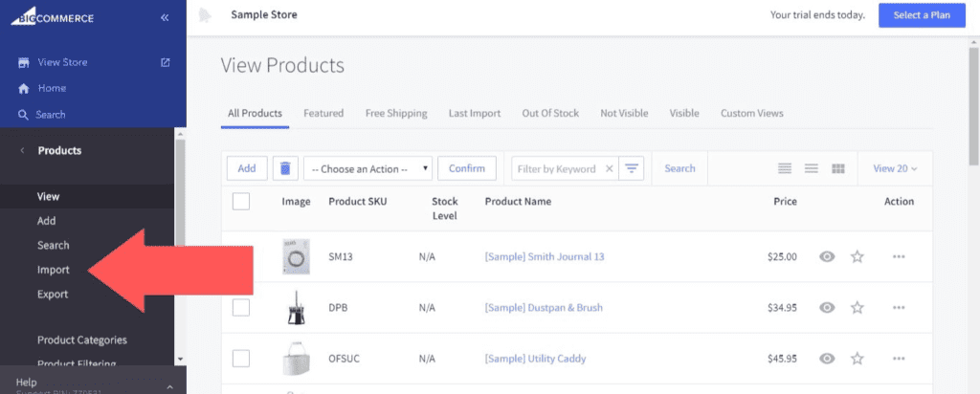Open the Custom Views tab
Viewport: 980px width, 394px height.
pyautogui.click(x=752, y=114)
